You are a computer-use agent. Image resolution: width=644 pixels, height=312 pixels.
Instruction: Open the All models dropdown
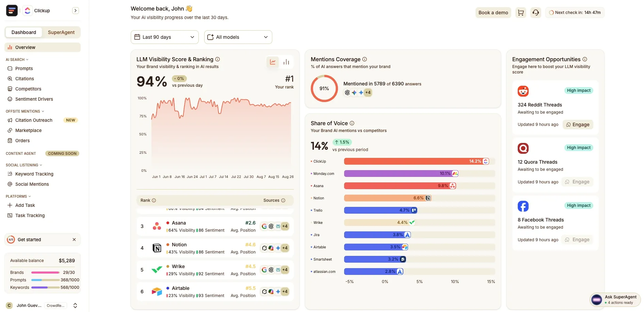point(238,37)
